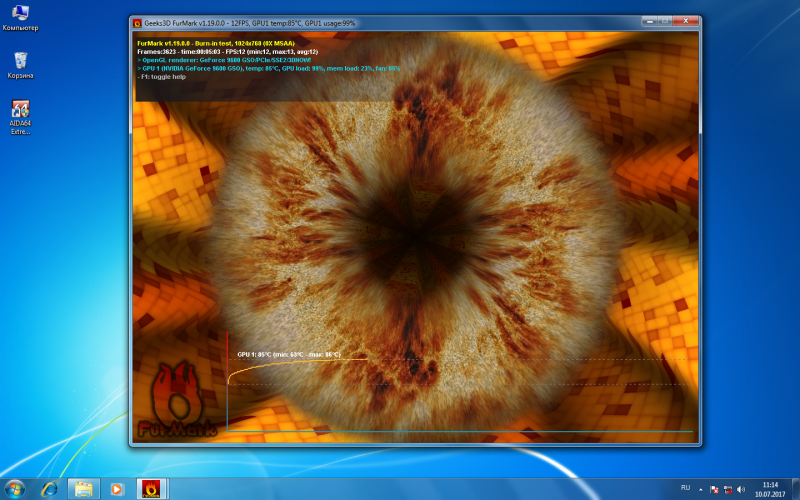This screenshot has height=500, width=800.
Task: Open the Action Center flag icon
Action: pyautogui.click(x=713, y=488)
